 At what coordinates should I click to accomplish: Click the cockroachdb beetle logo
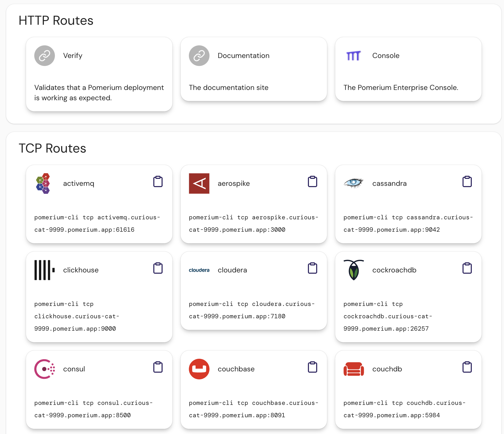tap(354, 270)
